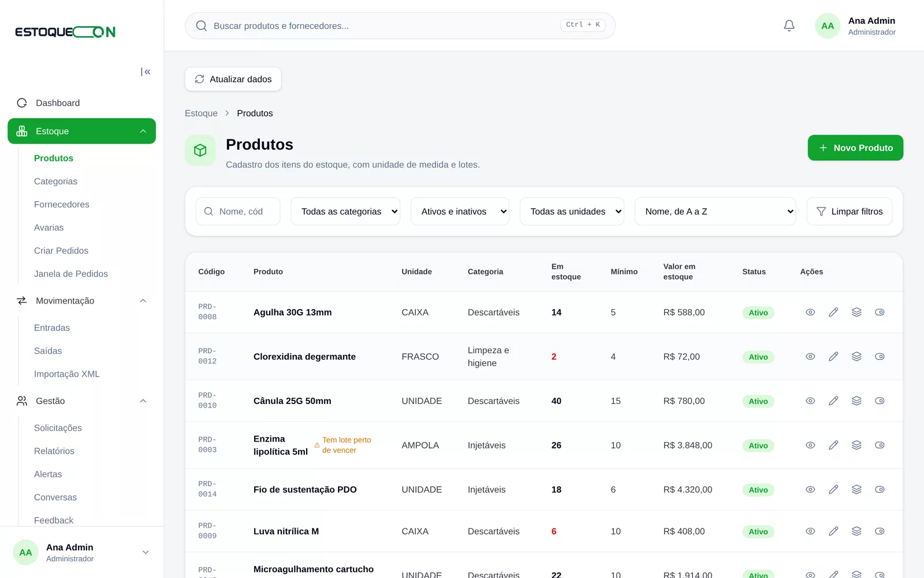924x578 pixels.
Task: View details of Fio de sustentação PDO
Action: pos(810,490)
